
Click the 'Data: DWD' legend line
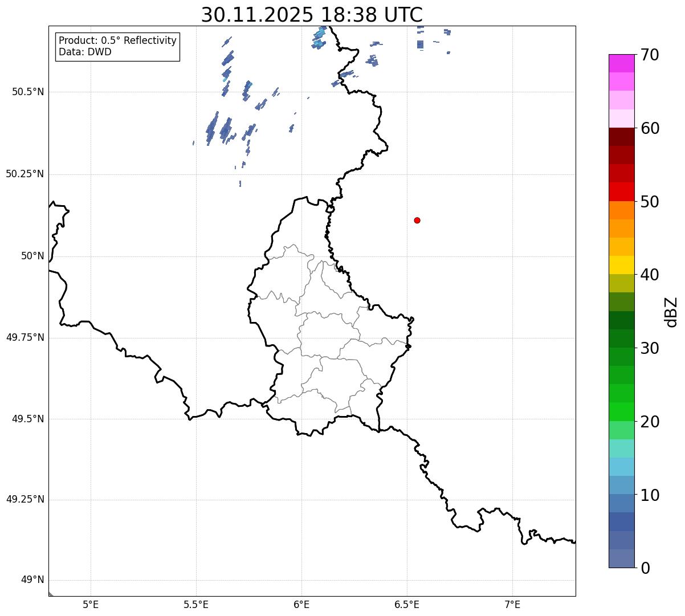point(85,52)
